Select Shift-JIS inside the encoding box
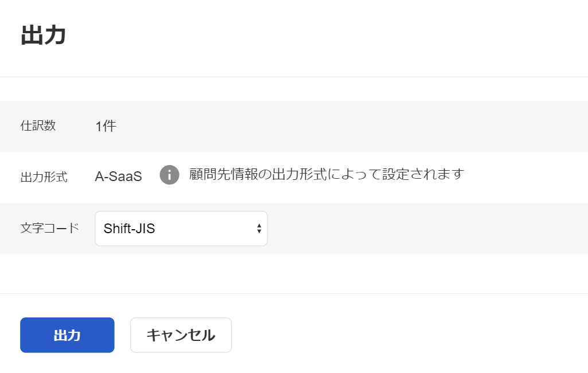The width and height of the screenshot is (588, 373). (128, 228)
